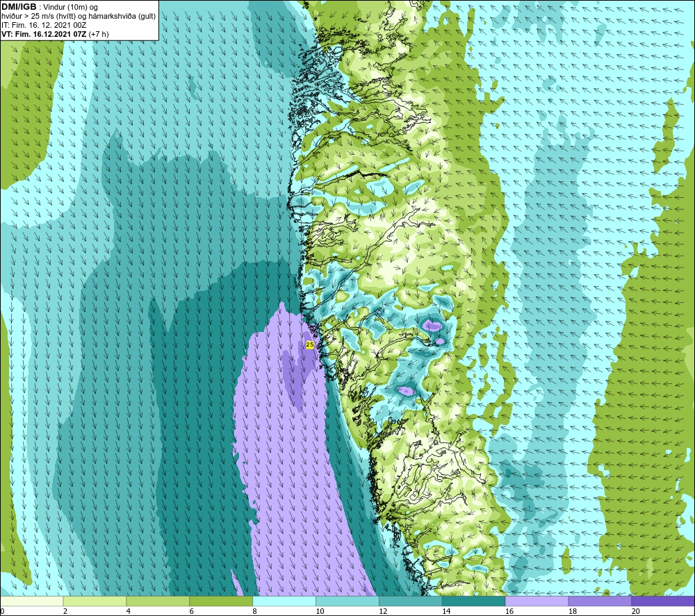Click the 10–12 m/s light teal legend swatch
Screen dimensions: 695x616
347,601
